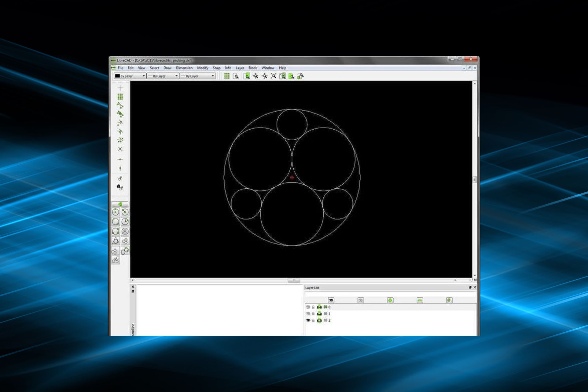The width and height of the screenshot is (588, 392).
Task: Click black color swatch in color dropdown
Action: click(x=117, y=76)
